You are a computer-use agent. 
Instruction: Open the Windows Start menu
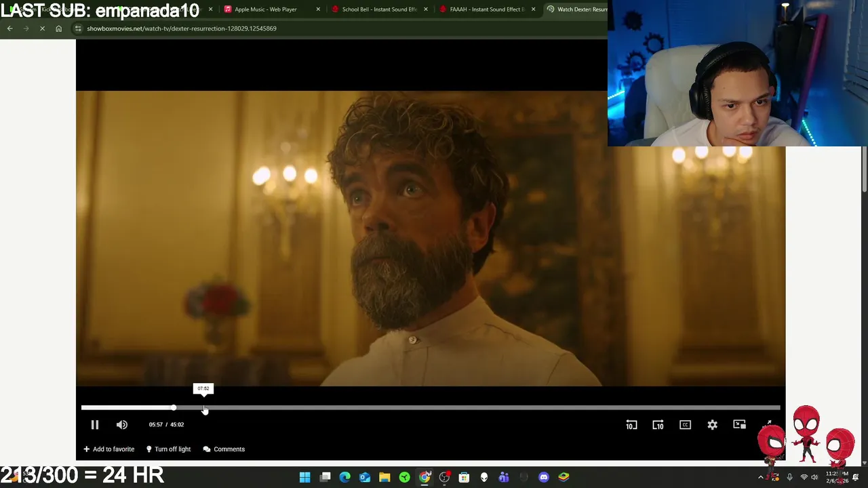pos(305,477)
